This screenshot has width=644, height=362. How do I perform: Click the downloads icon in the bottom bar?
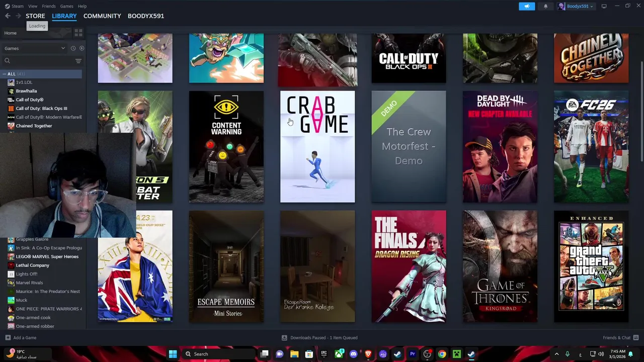(284, 338)
